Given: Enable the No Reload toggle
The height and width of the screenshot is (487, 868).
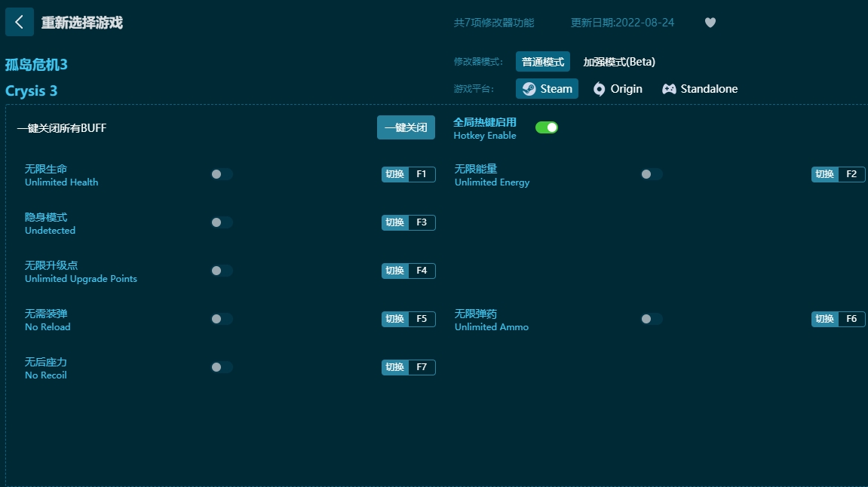Looking at the screenshot, I should pos(222,319).
